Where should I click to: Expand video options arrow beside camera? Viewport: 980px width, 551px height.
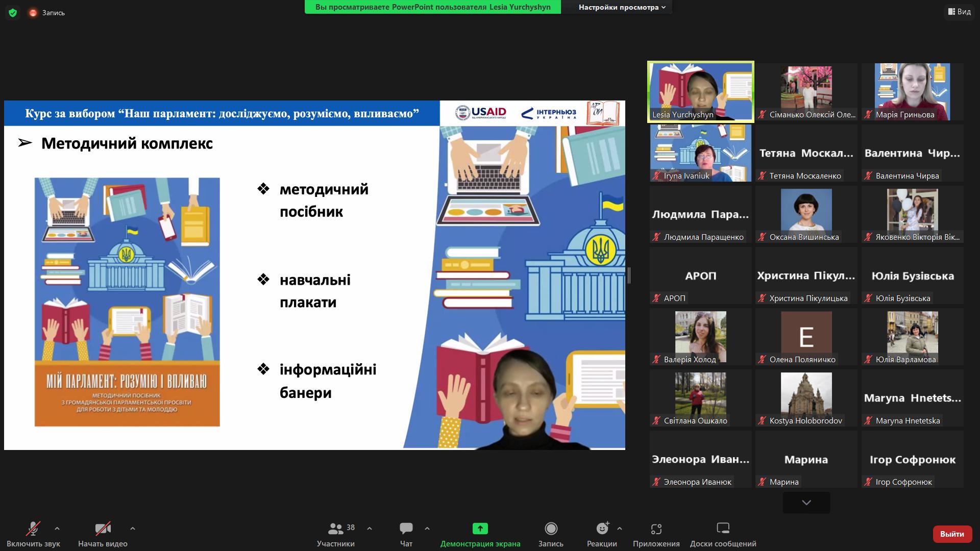click(x=133, y=529)
